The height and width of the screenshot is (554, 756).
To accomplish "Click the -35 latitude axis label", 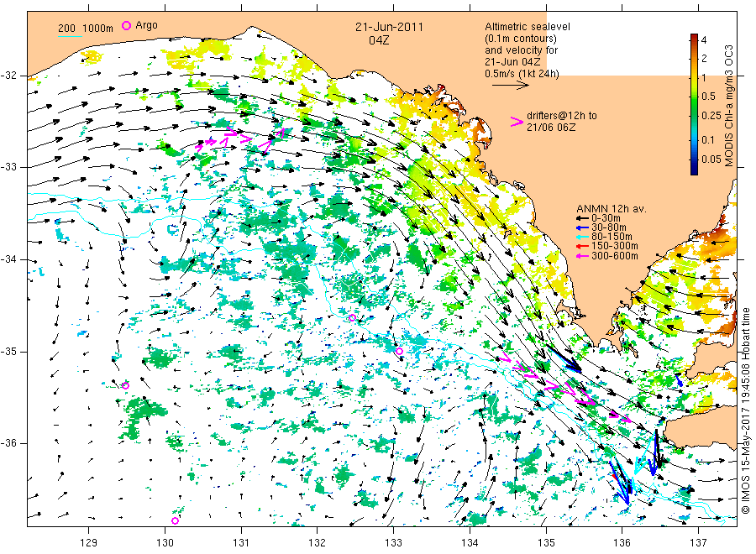I will [x=8, y=352].
